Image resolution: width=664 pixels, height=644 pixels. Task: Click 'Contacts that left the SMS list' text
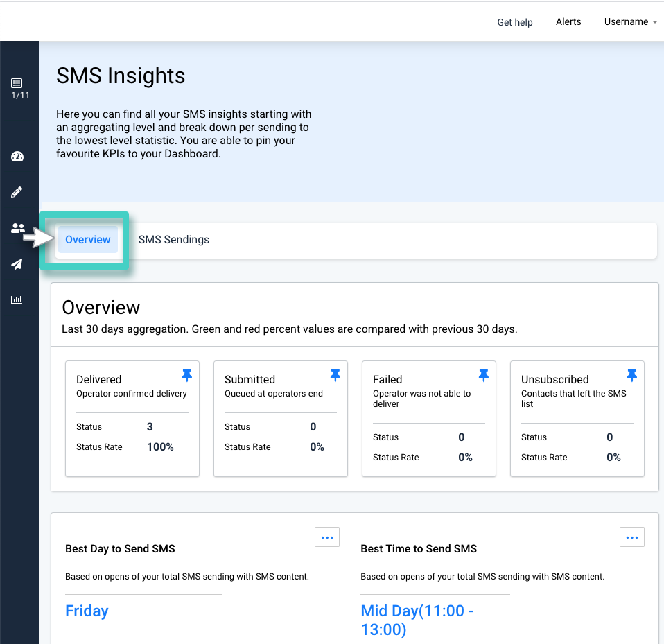(x=573, y=399)
